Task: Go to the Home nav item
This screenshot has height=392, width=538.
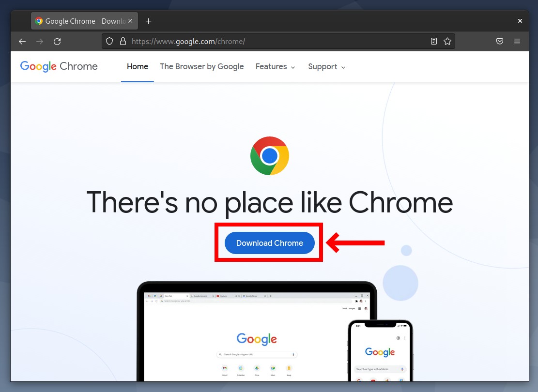Action: point(137,66)
